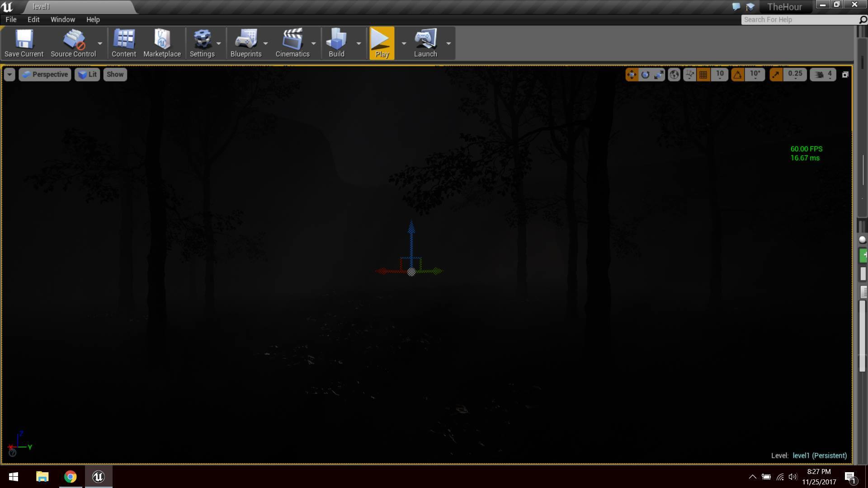Open the Blueprints toolbar icon
This screenshot has width=868, height=488.
[x=246, y=43]
